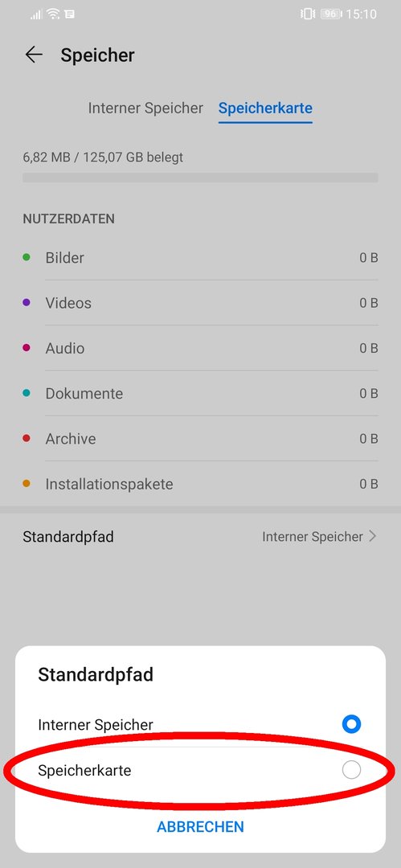The width and height of the screenshot is (401, 868).
Task: Switch to the Interner Speicher tab
Action: (x=145, y=108)
